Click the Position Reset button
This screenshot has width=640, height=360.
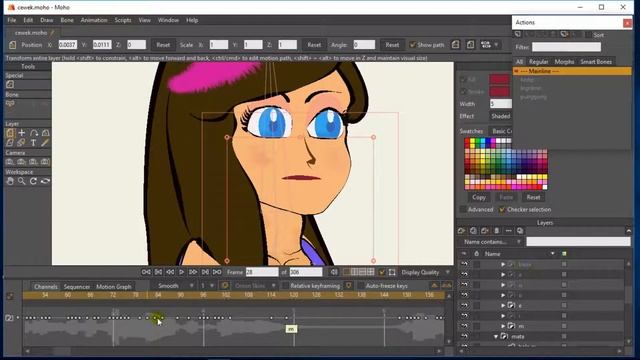pyautogui.click(x=163, y=45)
